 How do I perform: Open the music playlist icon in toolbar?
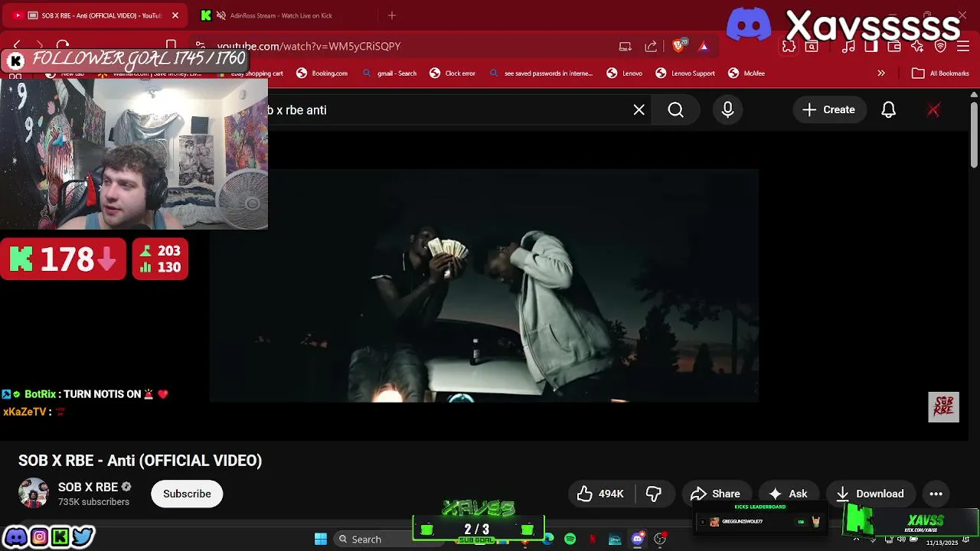[x=848, y=47]
